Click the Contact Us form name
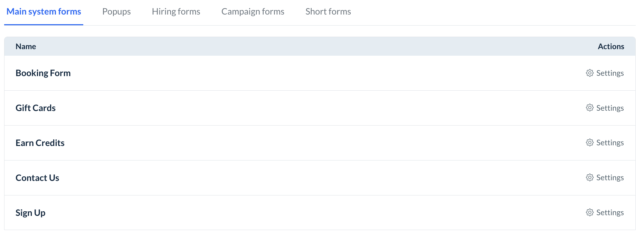The image size is (644, 238). tap(37, 178)
